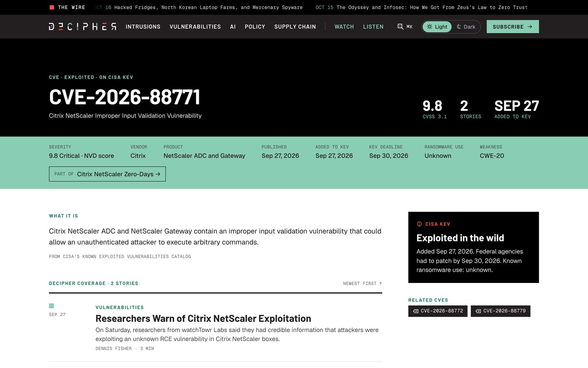Viewport: 588px width, 368px height.
Task: Open the Listen link
Action: pyautogui.click(x=373, y=26)
